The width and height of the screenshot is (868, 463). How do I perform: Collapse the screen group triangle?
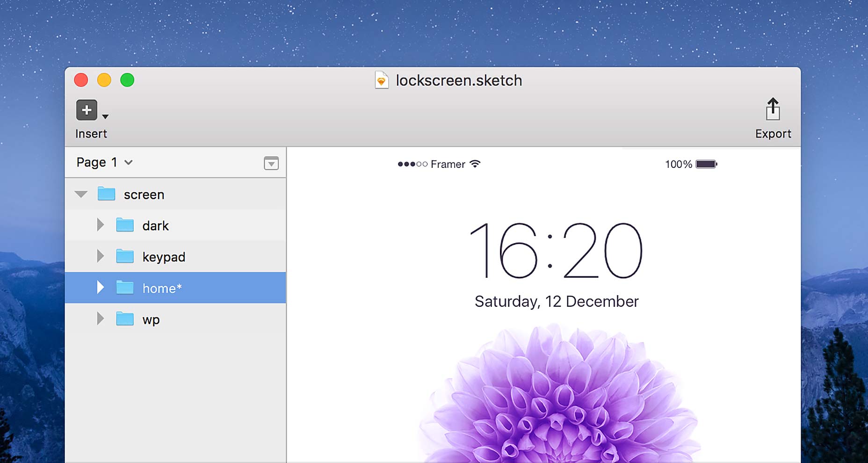click(x=81, y=194)
